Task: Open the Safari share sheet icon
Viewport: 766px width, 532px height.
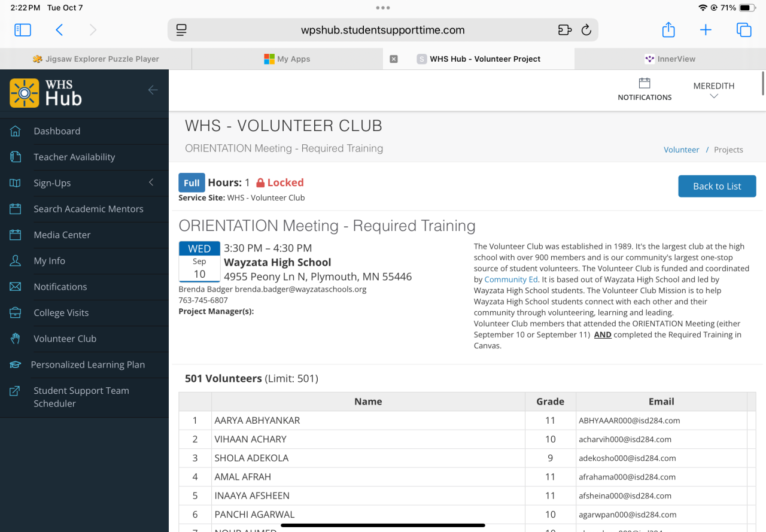Action: pos(668,30)
